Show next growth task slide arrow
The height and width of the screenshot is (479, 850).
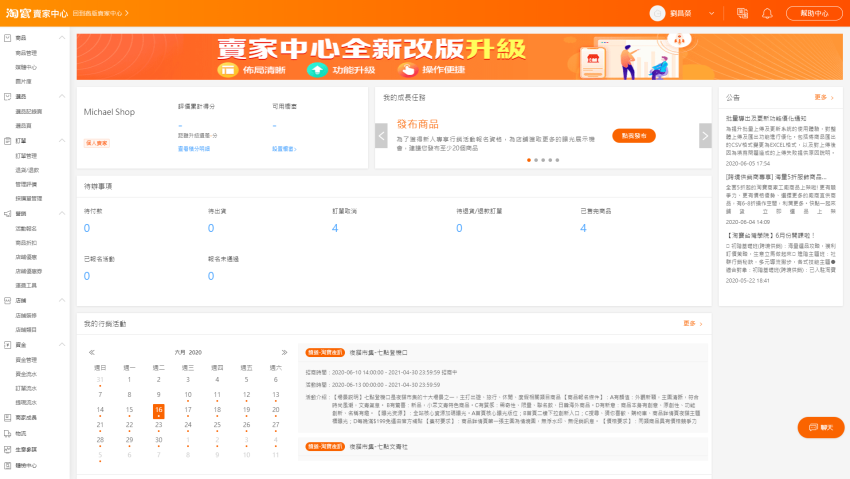[x=705, y=136]
